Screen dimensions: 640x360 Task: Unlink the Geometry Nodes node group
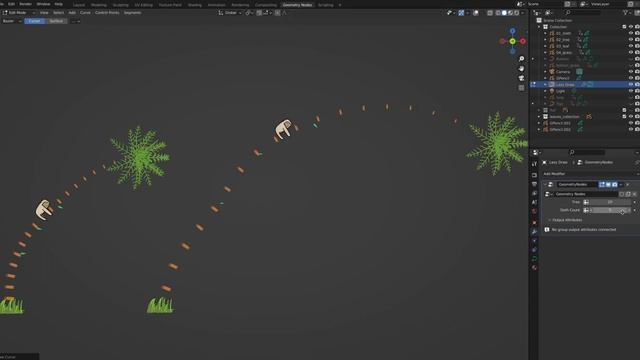[634, 194]
